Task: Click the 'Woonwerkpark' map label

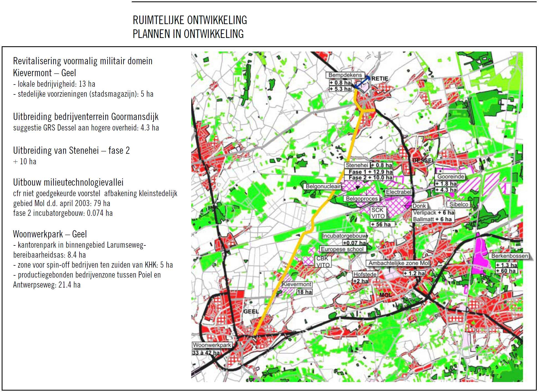Action: coord(212,345)
